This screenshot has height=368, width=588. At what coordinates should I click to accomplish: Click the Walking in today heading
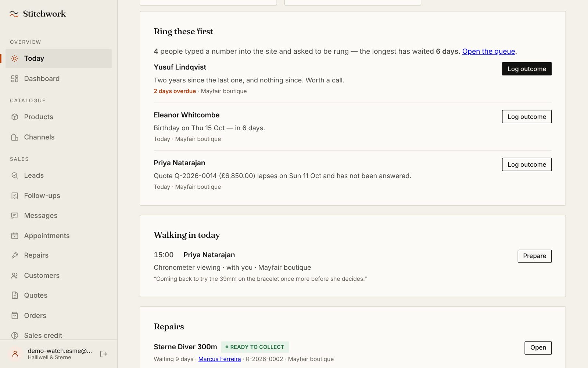point(187,235)
